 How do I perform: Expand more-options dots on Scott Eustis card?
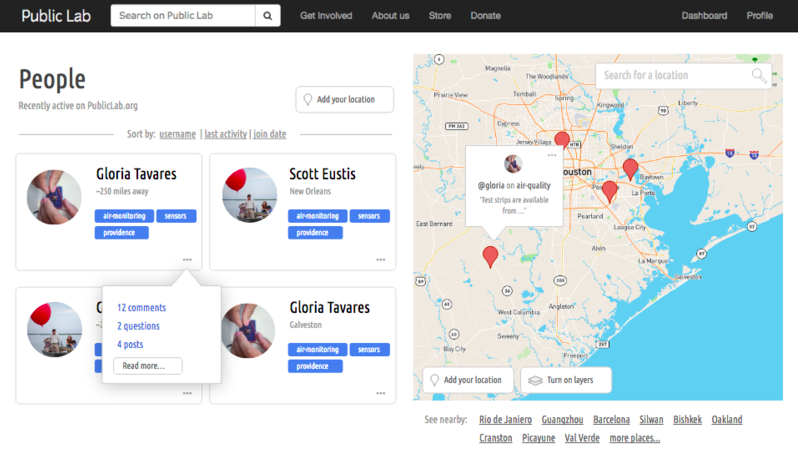tap(381, 260)
